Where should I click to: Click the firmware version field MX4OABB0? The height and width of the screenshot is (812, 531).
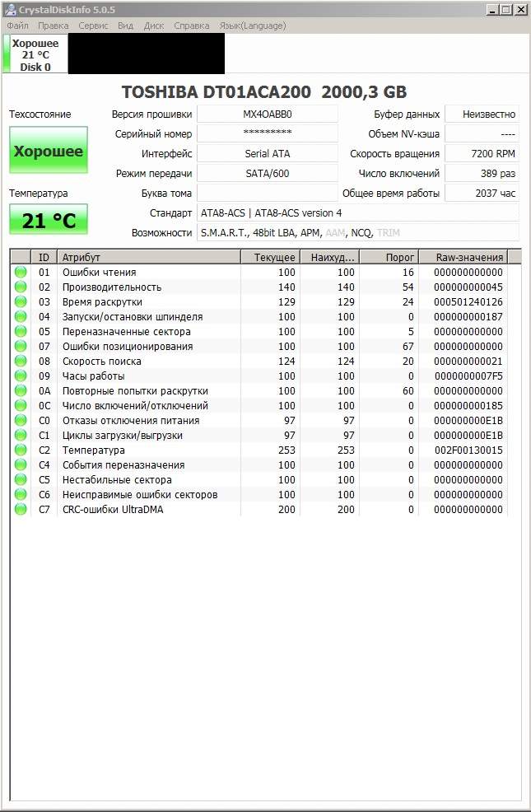point(268,114)
